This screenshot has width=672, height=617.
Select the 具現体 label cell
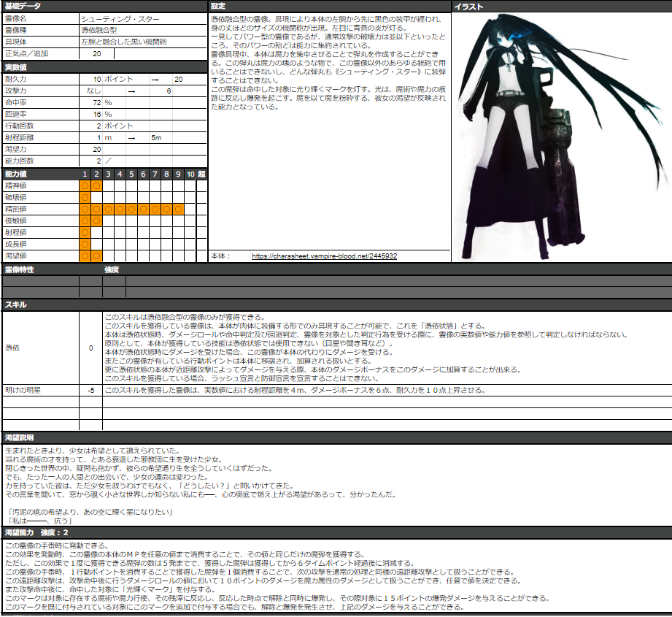[41, 42]
